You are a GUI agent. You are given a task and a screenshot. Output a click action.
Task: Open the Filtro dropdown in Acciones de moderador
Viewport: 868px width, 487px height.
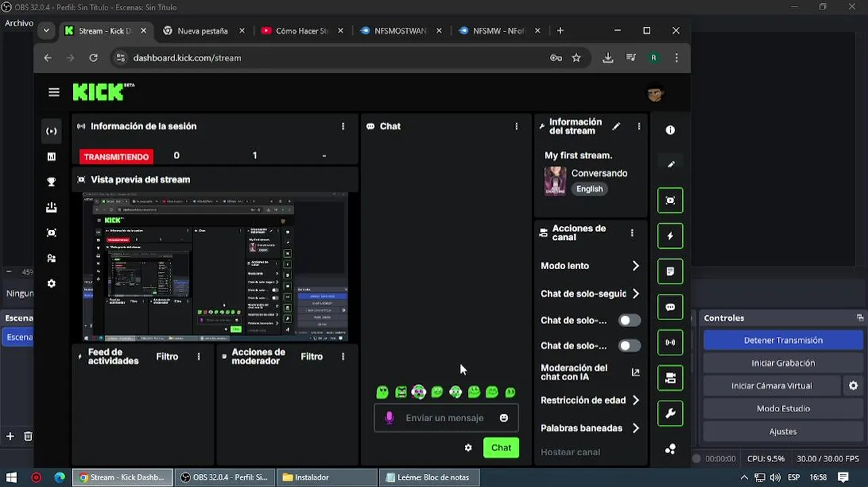(x=312, y=356)
